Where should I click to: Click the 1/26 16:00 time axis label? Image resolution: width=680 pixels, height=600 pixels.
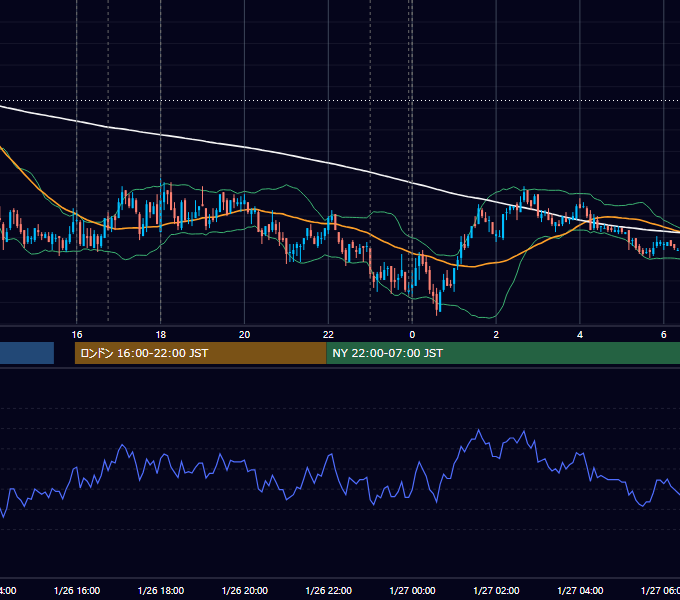tap(77, 590)
